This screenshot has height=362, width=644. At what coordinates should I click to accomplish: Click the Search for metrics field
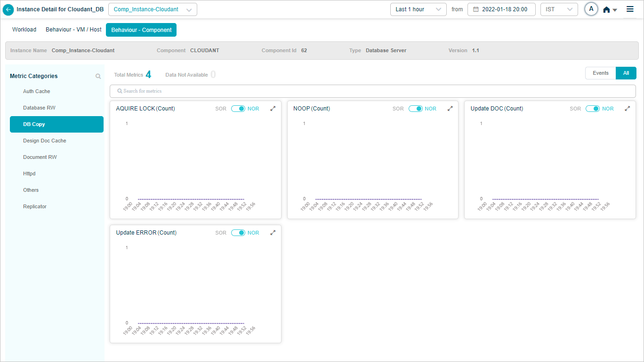pos(372,91)
